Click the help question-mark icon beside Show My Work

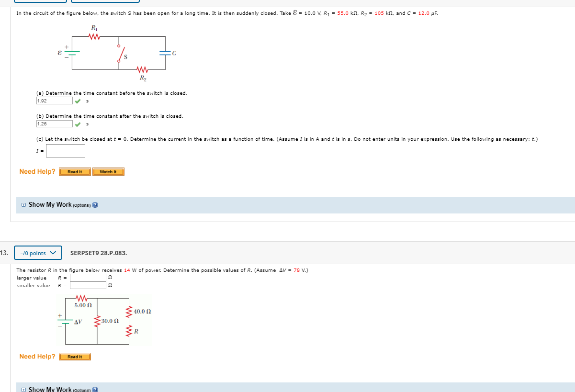point(95,205)
